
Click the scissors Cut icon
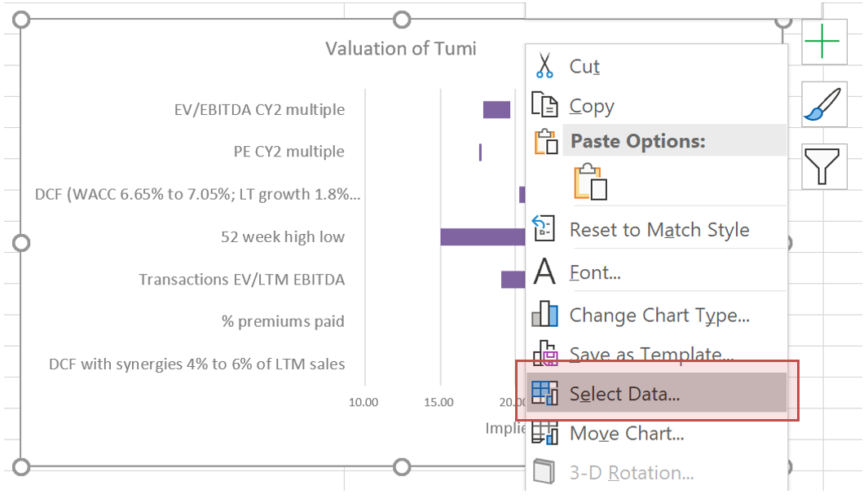pos(544,66)
